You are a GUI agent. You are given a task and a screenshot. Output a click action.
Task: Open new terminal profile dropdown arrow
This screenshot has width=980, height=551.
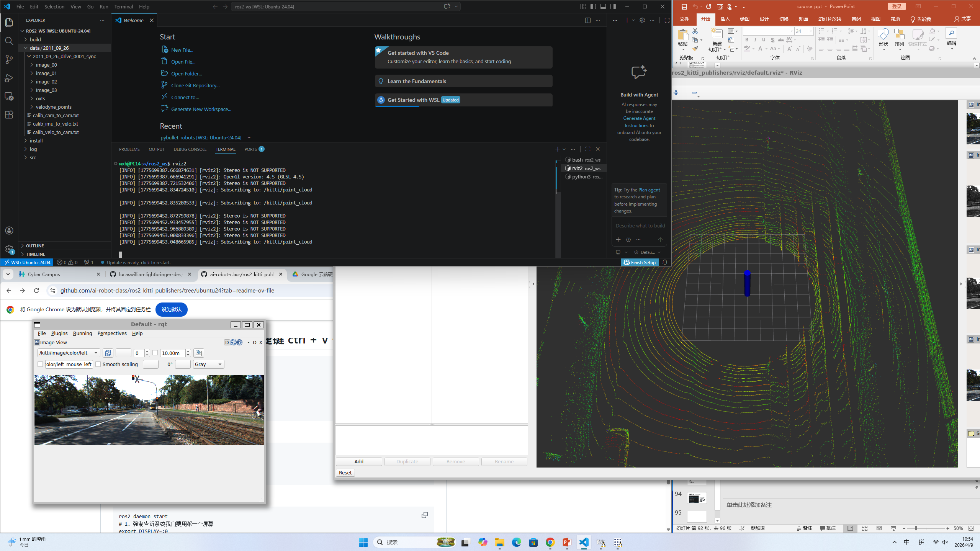(x=564, y=149)
